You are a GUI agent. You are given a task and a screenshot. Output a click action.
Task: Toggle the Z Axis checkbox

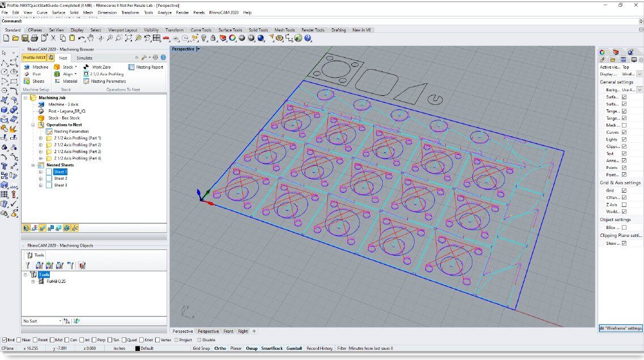tap(624, 205)
